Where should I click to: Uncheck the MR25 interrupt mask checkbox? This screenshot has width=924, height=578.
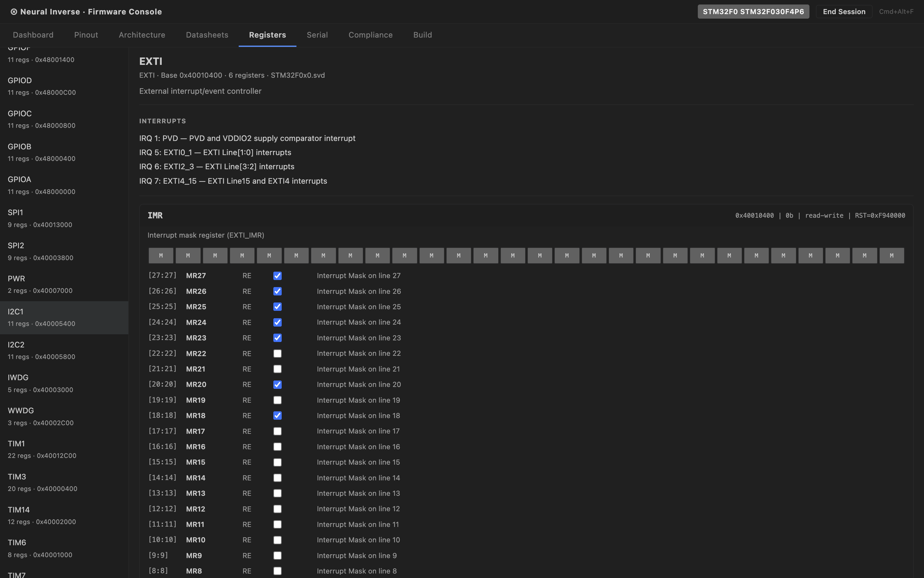278,307
